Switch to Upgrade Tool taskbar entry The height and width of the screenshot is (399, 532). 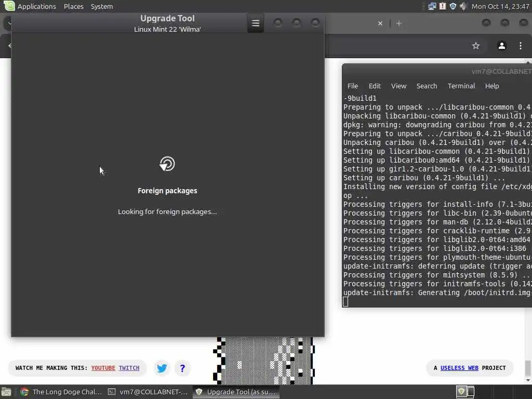(236, 392)
